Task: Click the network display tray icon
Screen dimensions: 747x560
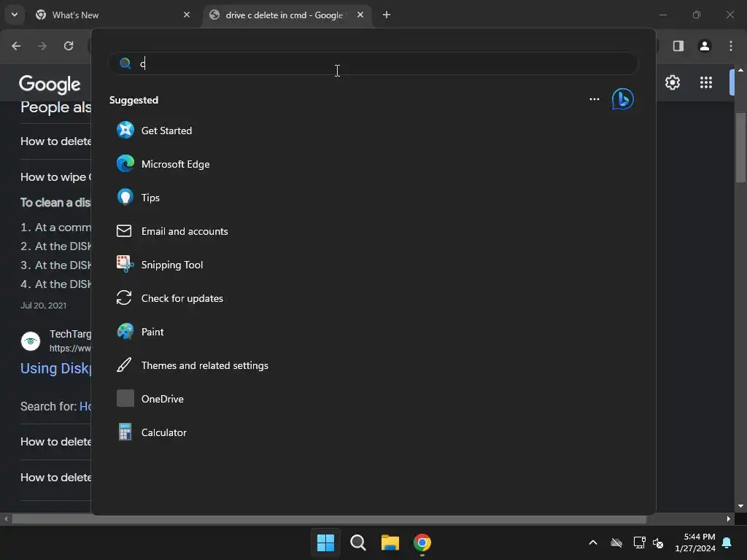Action: pos(639,542)
